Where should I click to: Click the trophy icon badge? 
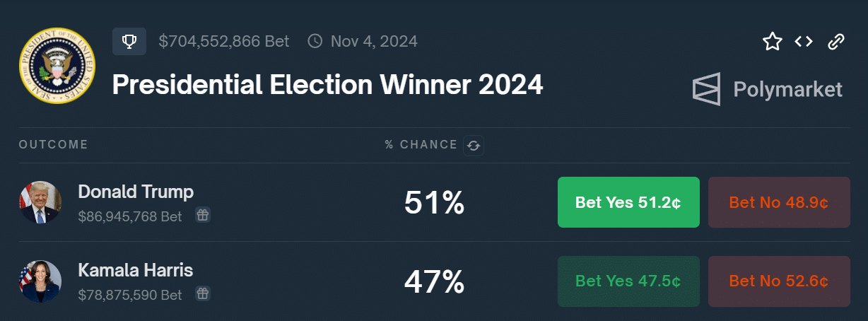pyautogui.click(x=129, y=42)
